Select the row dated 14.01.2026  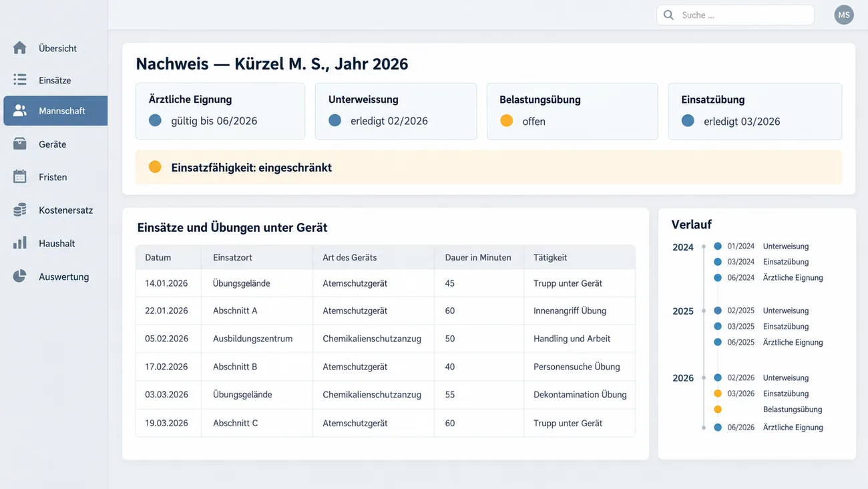pyautogui.click(x=385, y=283)
